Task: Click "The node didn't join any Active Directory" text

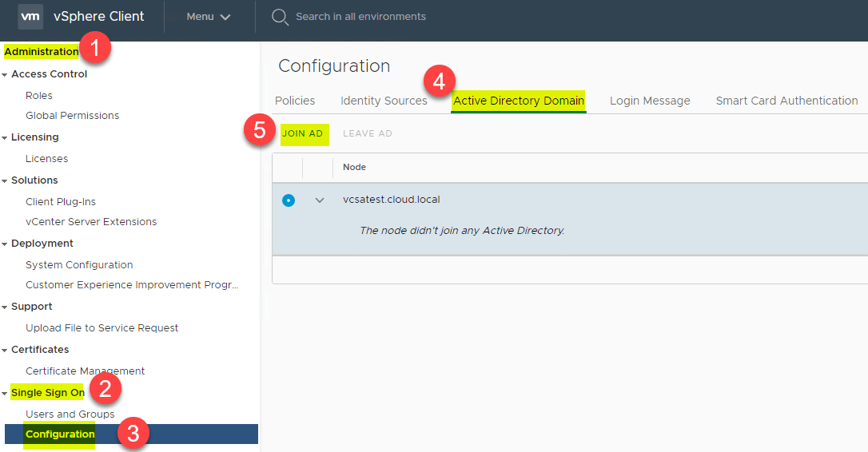Action: coord(462,231)
